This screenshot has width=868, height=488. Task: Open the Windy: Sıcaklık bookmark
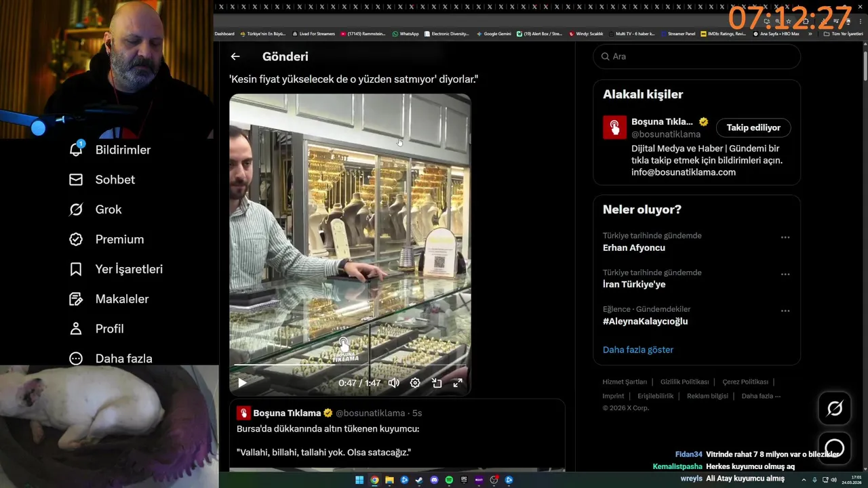coord(587,33)
